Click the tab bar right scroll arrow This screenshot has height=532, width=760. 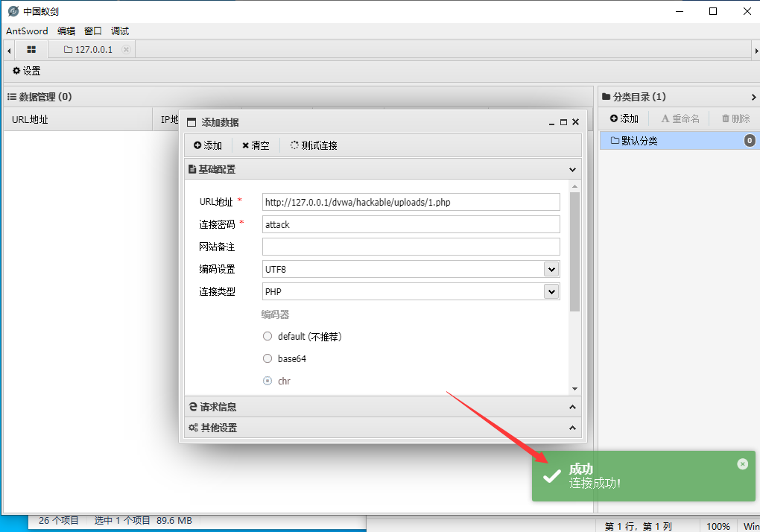click(x=756, y=51)
